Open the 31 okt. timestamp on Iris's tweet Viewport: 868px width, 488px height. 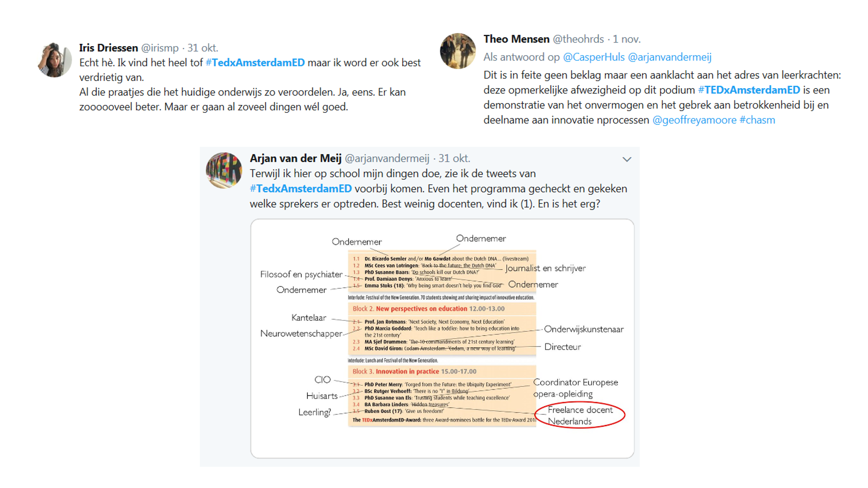203,47
